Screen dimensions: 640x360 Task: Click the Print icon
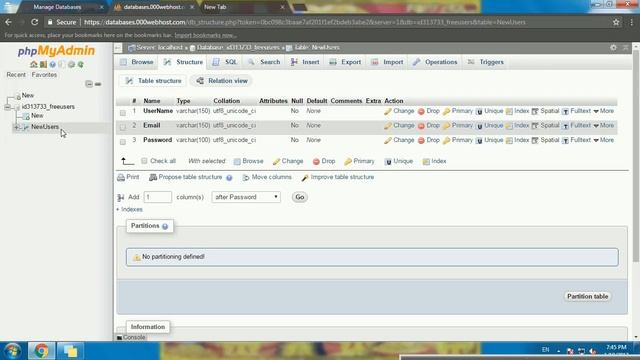tap(121, 177)
